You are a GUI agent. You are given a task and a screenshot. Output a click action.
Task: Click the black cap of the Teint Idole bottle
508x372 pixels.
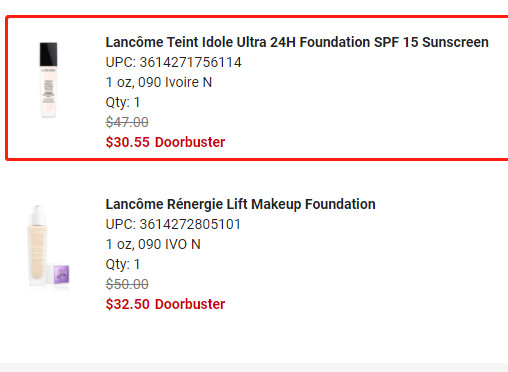coord(48,54)
